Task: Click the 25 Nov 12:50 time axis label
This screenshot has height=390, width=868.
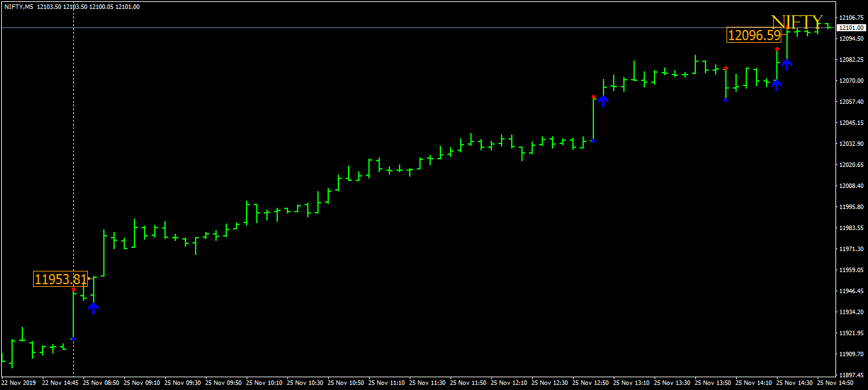Action: pyautogui.click(x=591, y=384)
